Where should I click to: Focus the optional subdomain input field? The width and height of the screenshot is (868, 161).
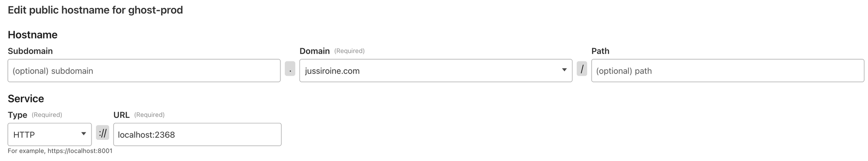tap(144, 71)
